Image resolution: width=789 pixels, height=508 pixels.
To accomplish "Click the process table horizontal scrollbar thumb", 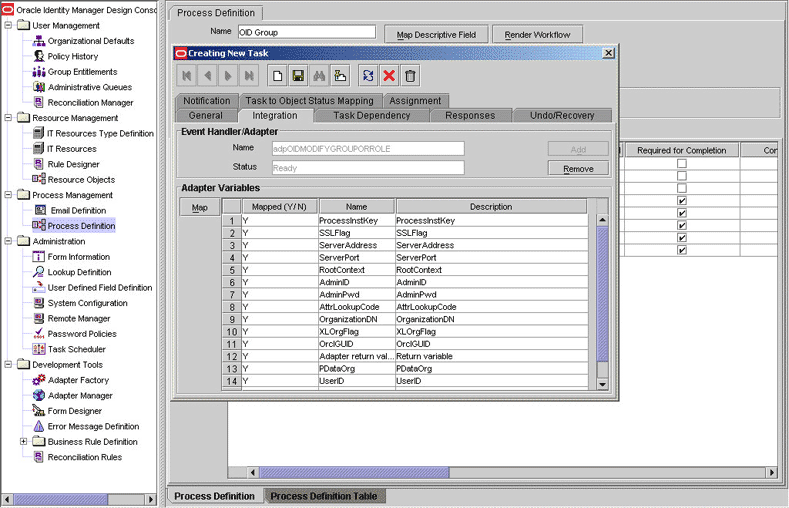I will [x=354, y=472].
